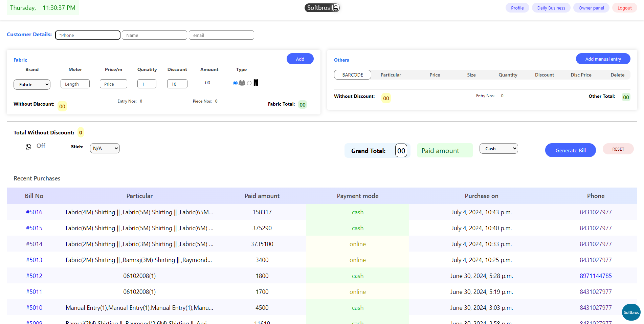Viewport: 644px width, 324px height.
Task: Open the Fabric brand dropdown
Action: click(32, 84)
